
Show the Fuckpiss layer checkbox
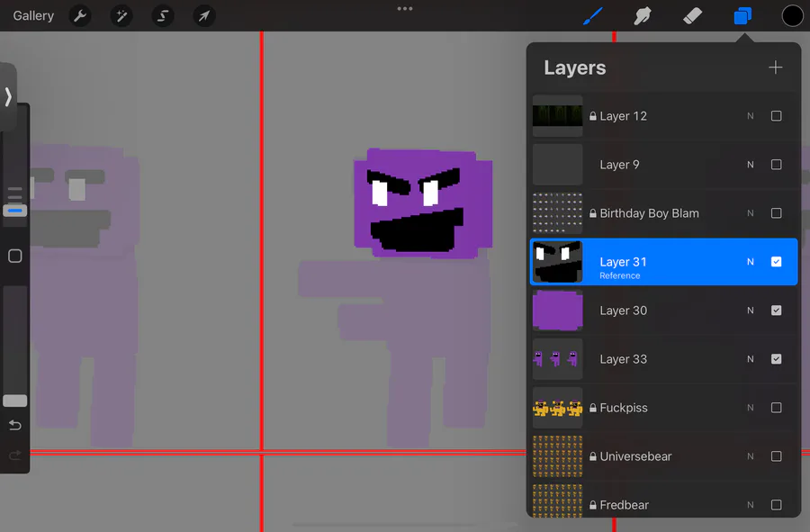coord(776,408)
